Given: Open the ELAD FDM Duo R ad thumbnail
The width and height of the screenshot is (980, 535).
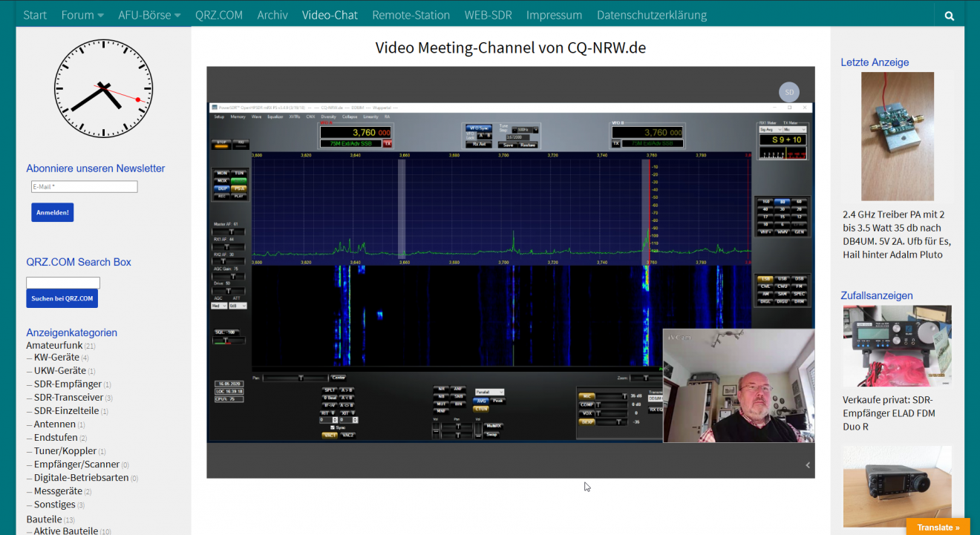Looking at the screenshot, I should click(x=897, y=346).
